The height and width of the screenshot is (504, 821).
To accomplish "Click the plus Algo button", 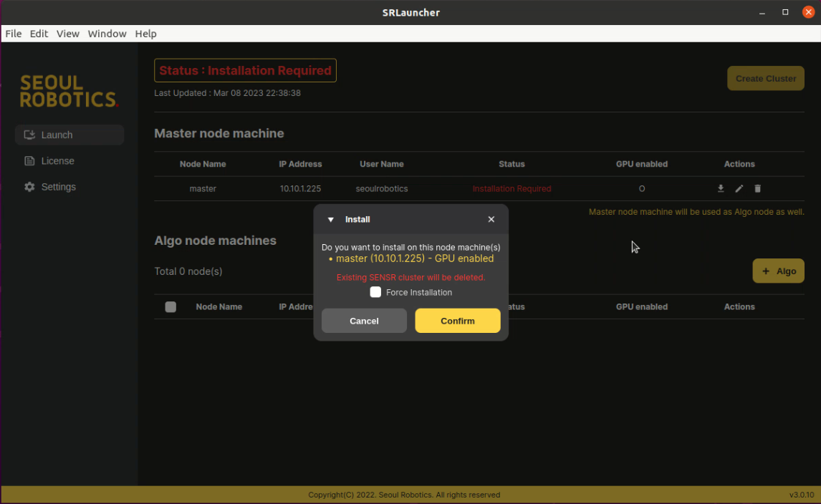I will [778, 271].
